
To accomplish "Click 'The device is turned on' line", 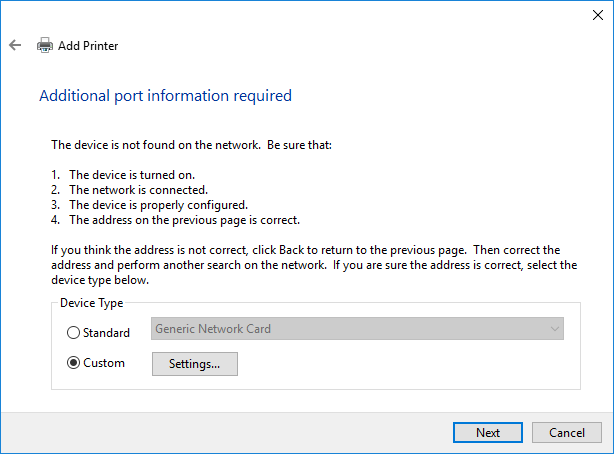I will [x=138, y=174].
